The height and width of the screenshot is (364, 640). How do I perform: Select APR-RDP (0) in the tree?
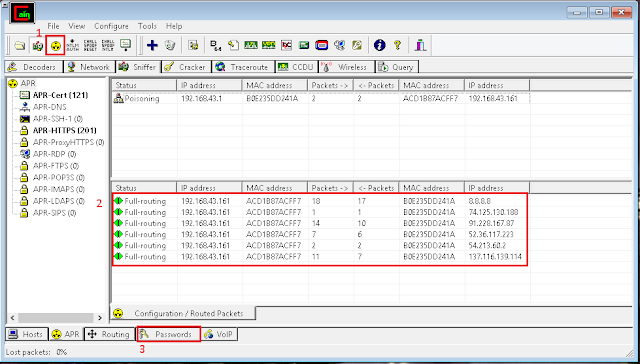click(54, 154)
